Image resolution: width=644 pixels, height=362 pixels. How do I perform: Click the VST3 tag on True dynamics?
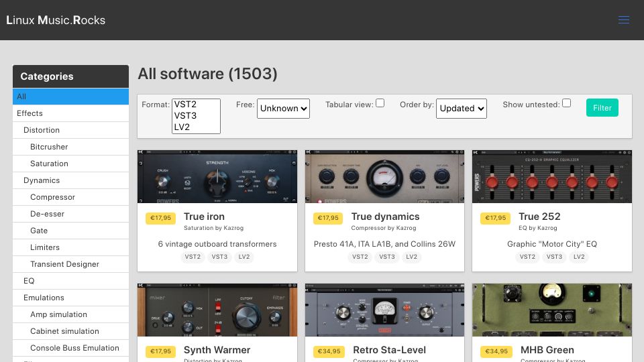click(x=387, y=257)
